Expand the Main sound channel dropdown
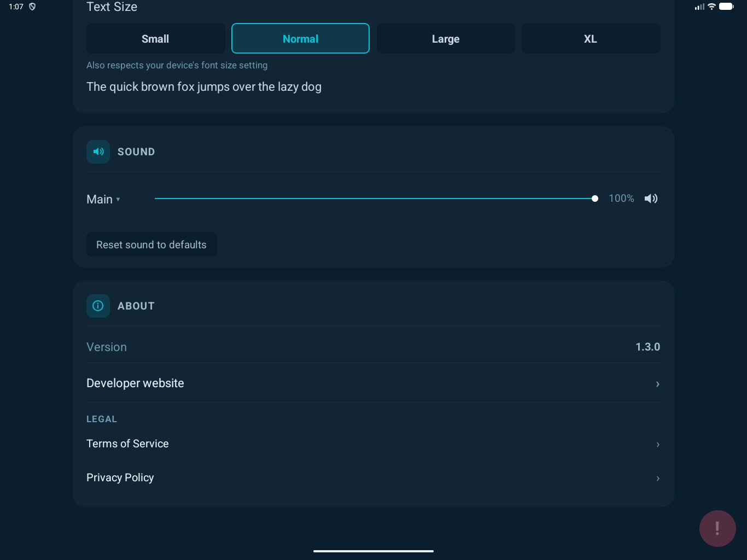The width and height of the screenshot is (747, 560). point(103,200)
